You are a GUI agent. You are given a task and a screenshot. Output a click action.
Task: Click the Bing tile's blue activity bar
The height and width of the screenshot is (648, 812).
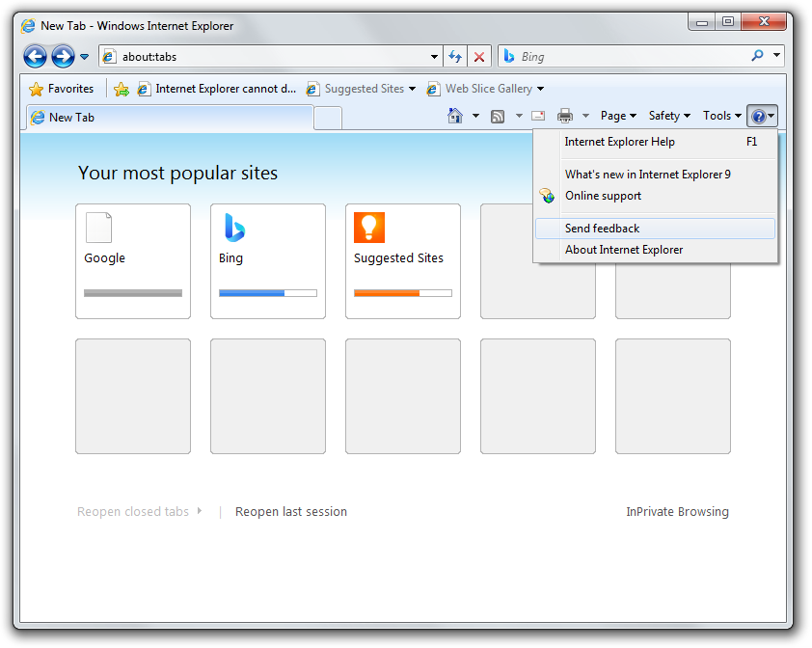pos(268,293)
